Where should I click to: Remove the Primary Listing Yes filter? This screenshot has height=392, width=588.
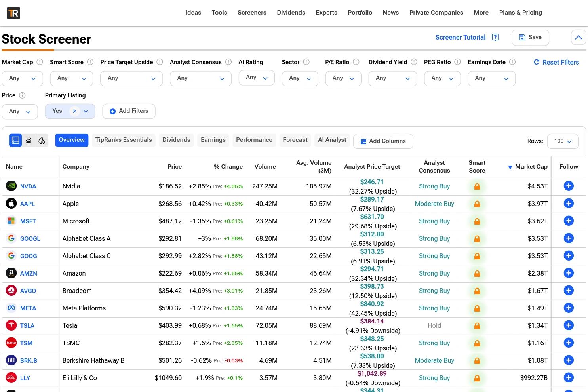click(74, 111)
